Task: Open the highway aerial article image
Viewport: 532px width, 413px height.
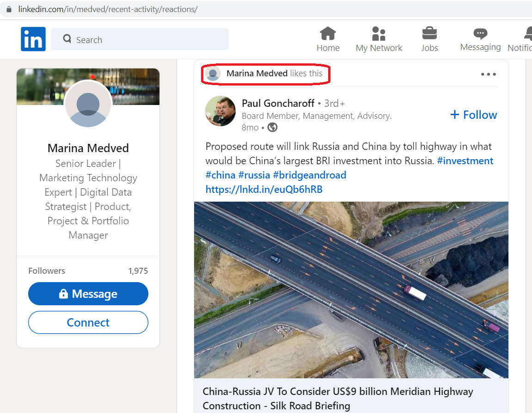Action: (351, 290)
